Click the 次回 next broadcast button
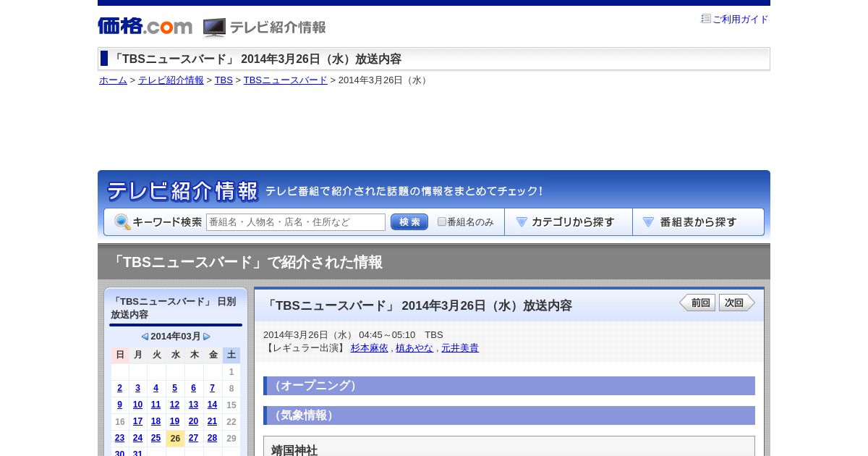This screenshot has height=456, width=868. pyautogui.click(x=737, y=303)
